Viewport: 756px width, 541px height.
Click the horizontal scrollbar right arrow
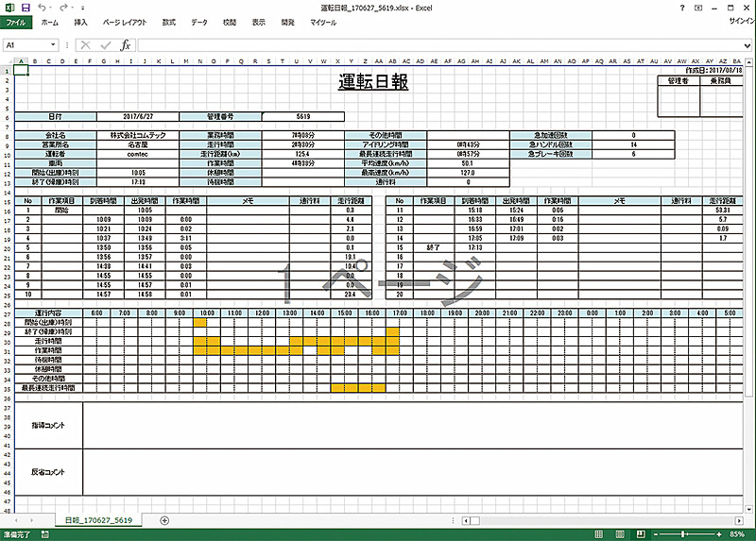point(739,521)
